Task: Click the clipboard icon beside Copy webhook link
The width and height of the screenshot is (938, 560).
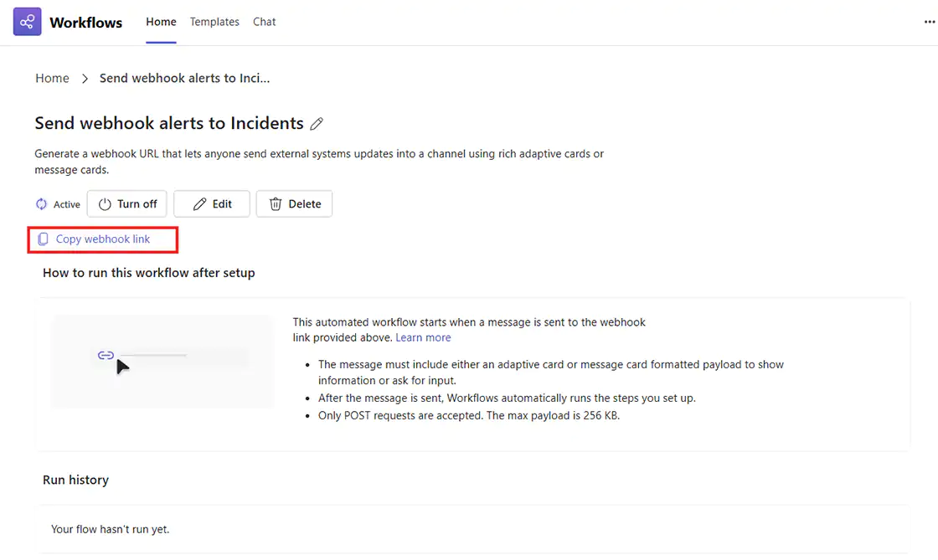Action: coord(43,239)
